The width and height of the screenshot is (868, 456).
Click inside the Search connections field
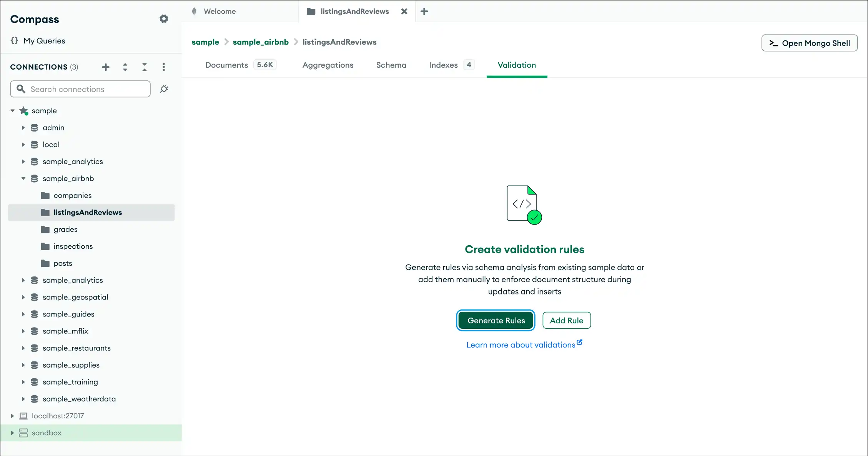pyautogui.click(x=80, y=89)
